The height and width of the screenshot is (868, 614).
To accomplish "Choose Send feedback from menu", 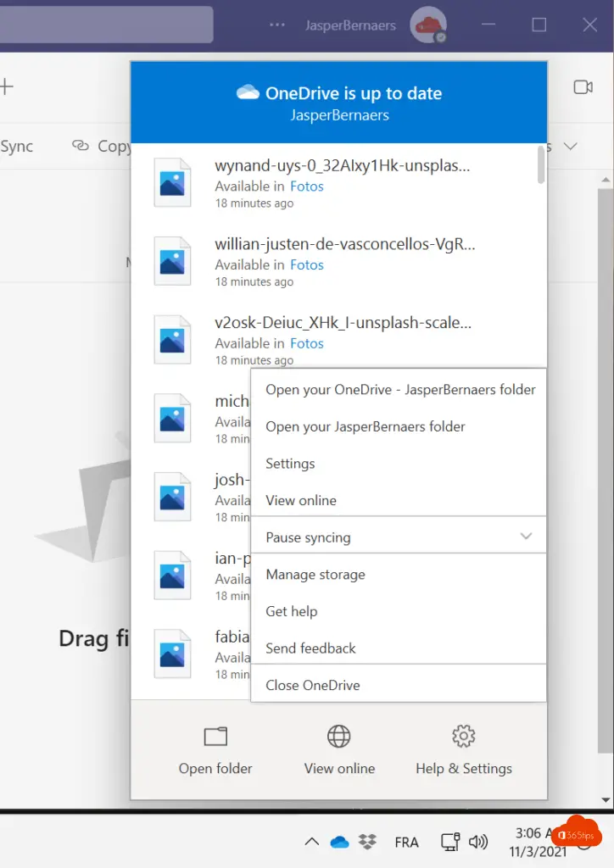I will coord(399,648).
